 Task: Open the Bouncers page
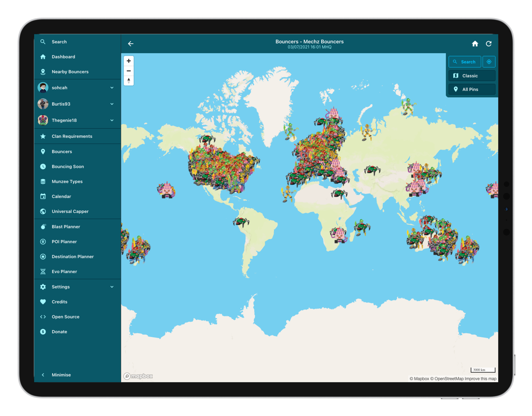coord(77,152)
